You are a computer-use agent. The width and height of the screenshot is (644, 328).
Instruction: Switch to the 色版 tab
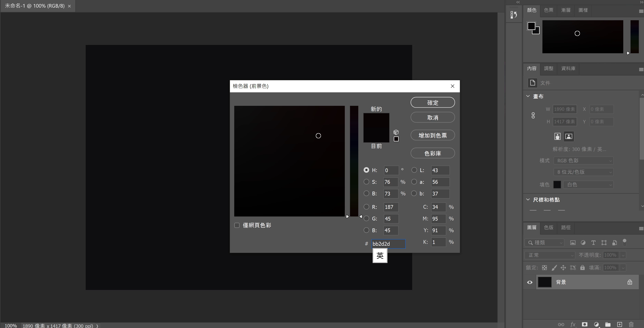pyautogui.click(x=548, y=227)
